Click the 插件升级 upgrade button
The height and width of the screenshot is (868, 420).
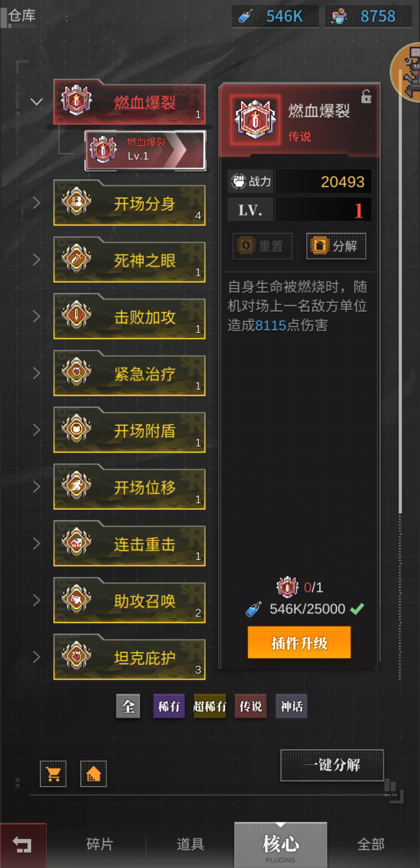[x=299, y=642]
